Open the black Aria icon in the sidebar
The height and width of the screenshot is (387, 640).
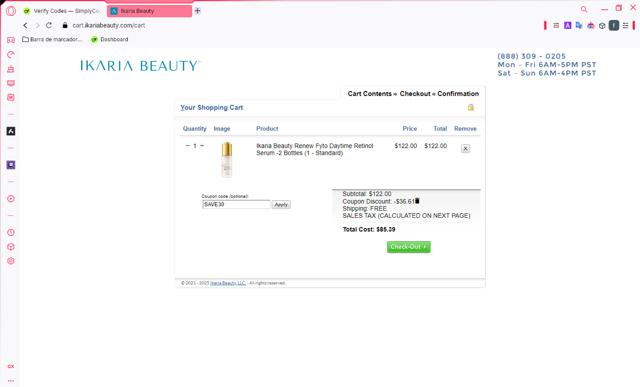tap(11, 131)
